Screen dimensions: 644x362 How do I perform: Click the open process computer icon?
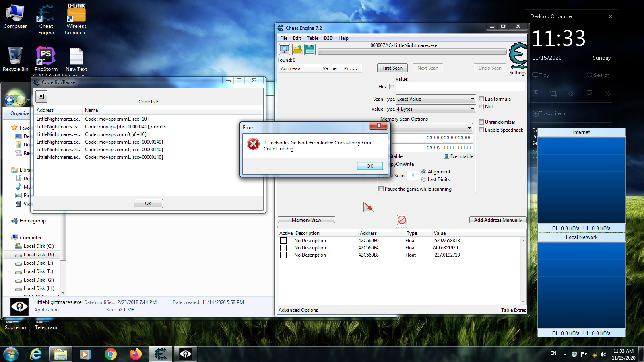pos(285,49)
